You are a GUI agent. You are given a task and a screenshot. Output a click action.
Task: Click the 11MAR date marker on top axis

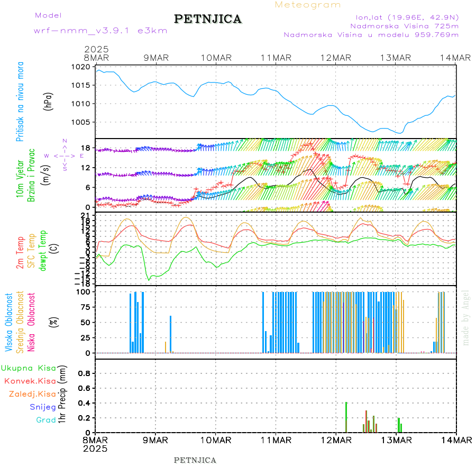[276, 58]
